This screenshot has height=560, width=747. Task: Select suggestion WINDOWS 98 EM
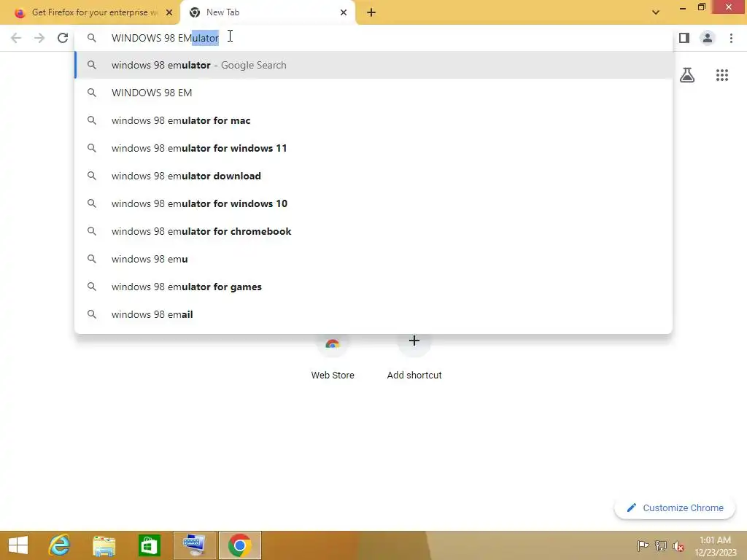[x=373, y=93]
